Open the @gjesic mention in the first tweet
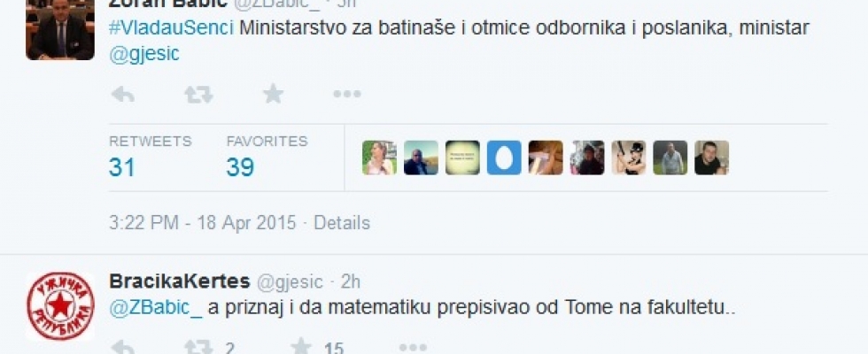 (143, 54)
